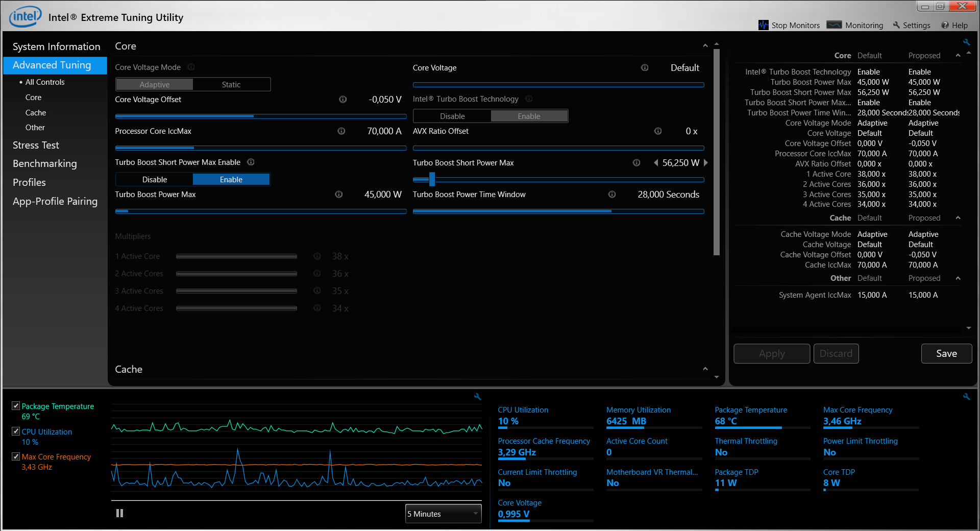This screenshot has width=980, height=531.
Task: Open Help question mark icon
Action: (x=945, y=25)
